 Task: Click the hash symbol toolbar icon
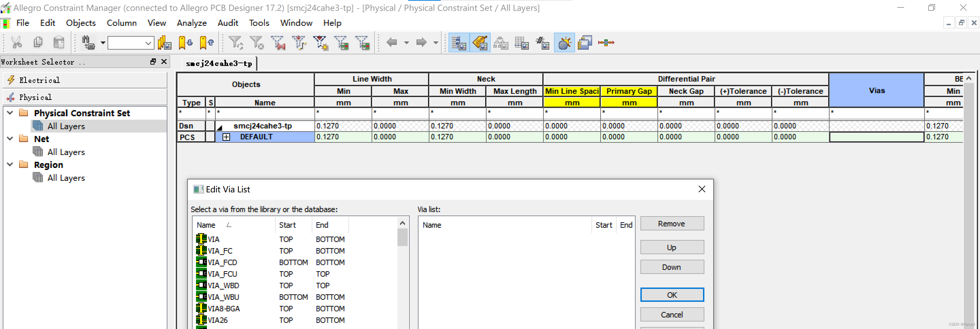pyautogui.click(x=542, y=42)
